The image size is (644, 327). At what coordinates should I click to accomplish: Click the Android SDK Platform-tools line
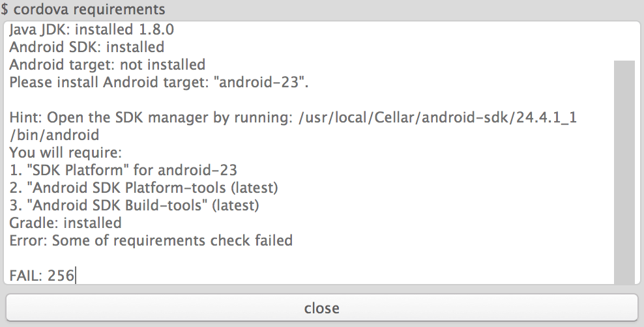coord(144,188)
